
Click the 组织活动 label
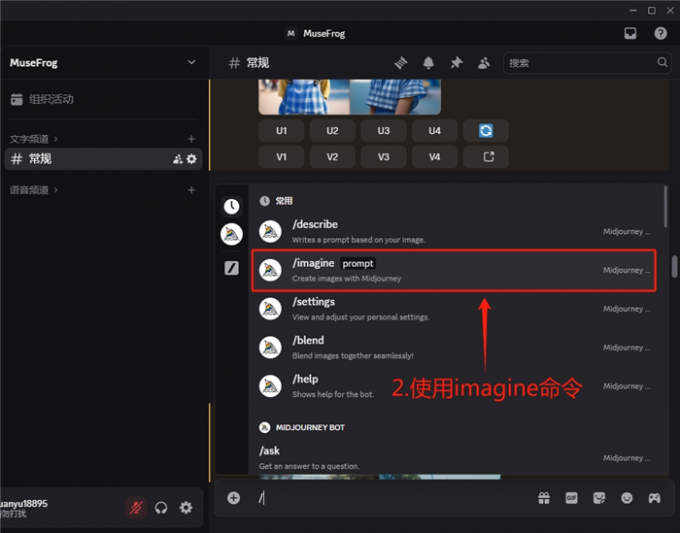click(51, 99)
